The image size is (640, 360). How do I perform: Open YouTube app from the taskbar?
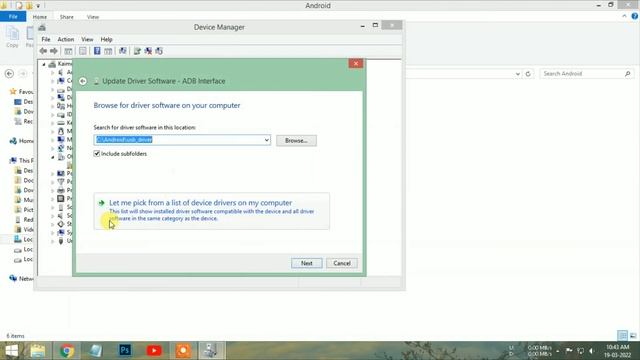point(154,351)
